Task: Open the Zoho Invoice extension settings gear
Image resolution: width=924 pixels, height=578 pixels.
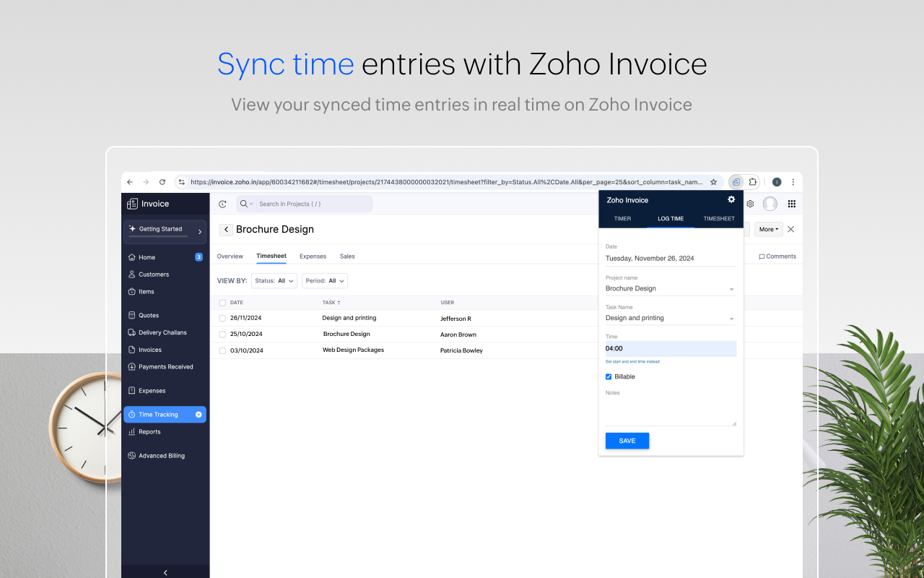Action: point(731,199)
